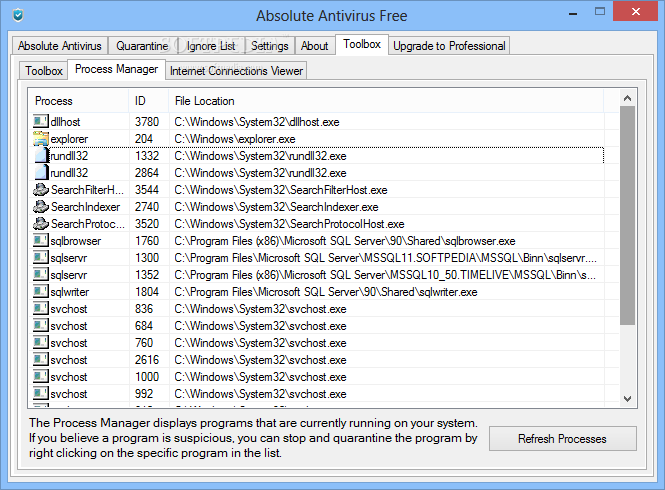Click process ID 3544

coord(147,190)
